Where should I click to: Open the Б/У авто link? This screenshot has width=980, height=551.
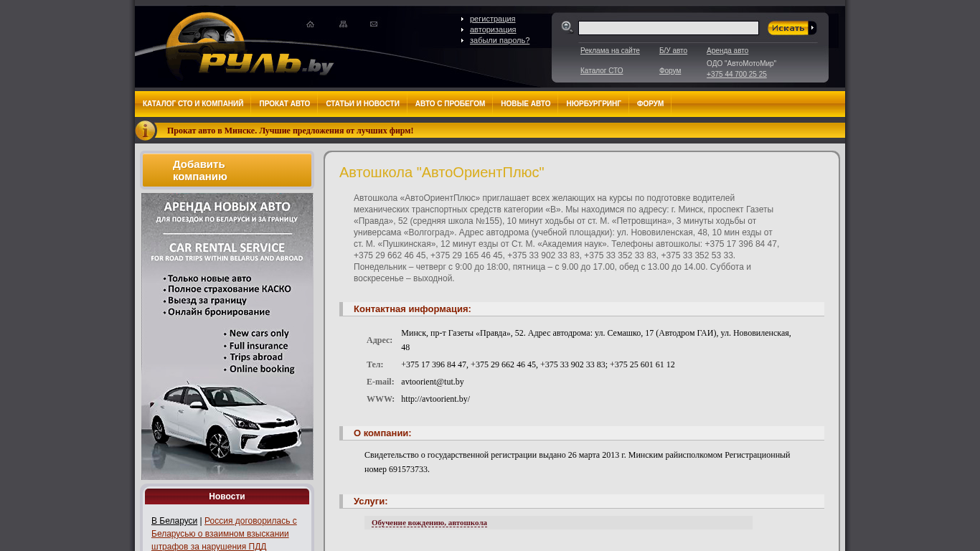point(673,51)
